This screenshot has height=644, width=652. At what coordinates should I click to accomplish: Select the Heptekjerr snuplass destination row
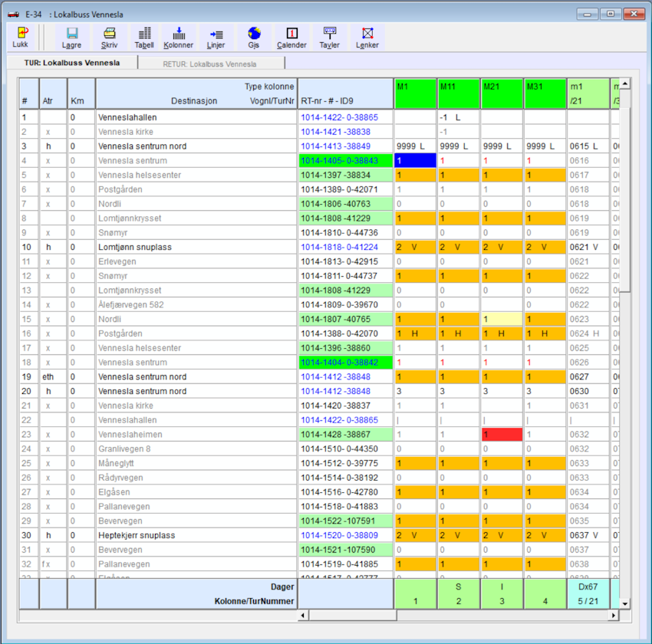196,535
